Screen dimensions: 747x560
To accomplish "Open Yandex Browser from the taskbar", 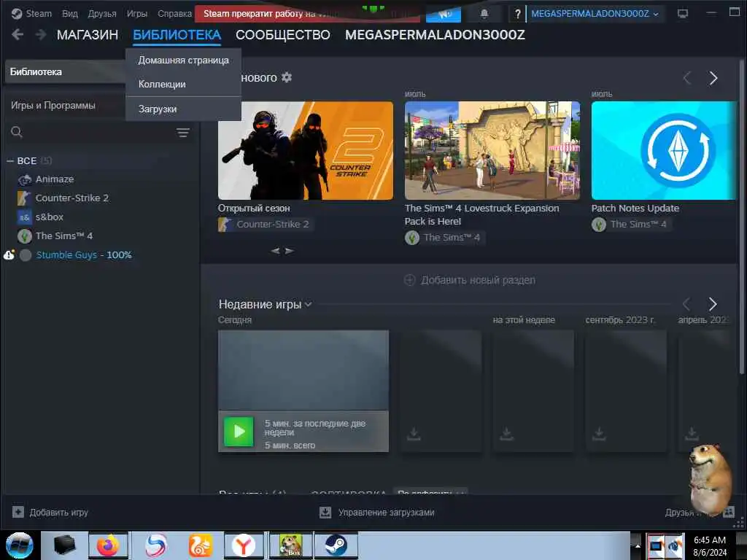I will [244, 545].
